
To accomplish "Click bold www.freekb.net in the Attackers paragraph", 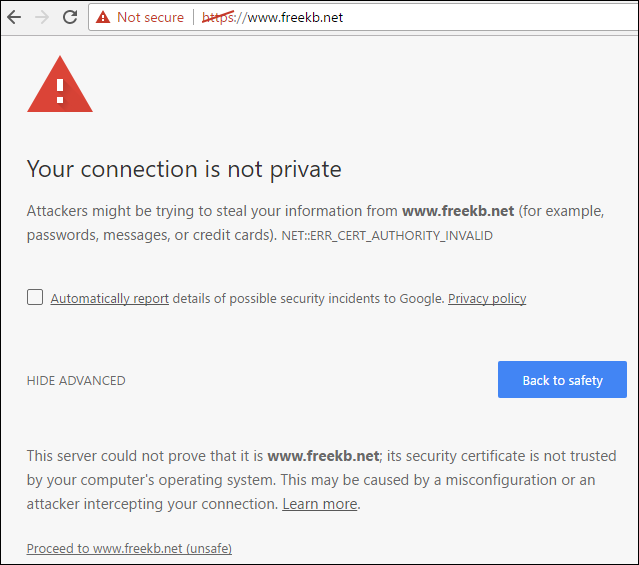I will [x=458, y=211].
